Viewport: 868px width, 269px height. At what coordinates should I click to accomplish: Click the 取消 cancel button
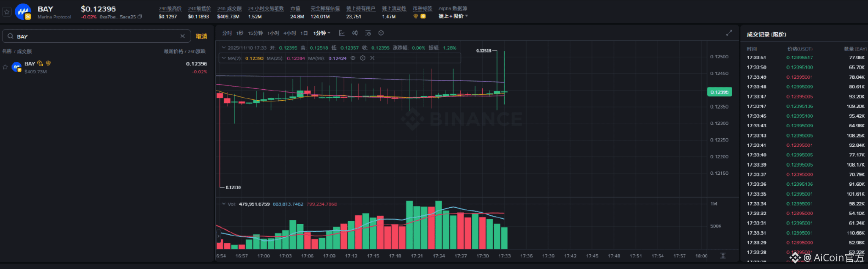pyautogui.click(x=201, y=36)
